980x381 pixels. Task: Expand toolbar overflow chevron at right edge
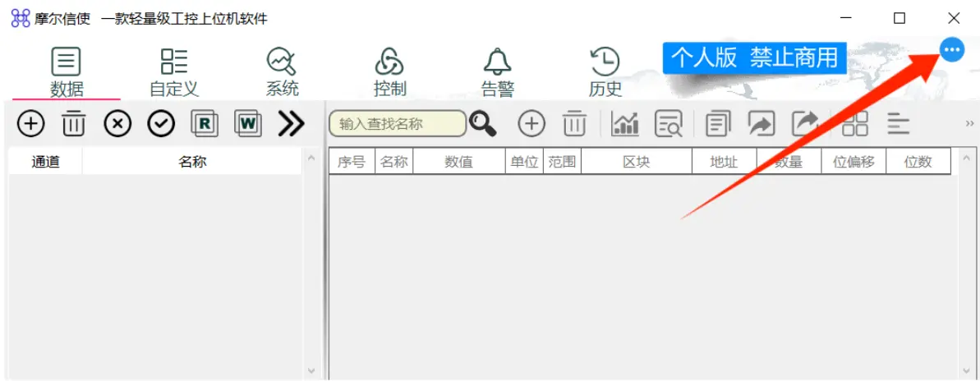(x=970, y=123)
